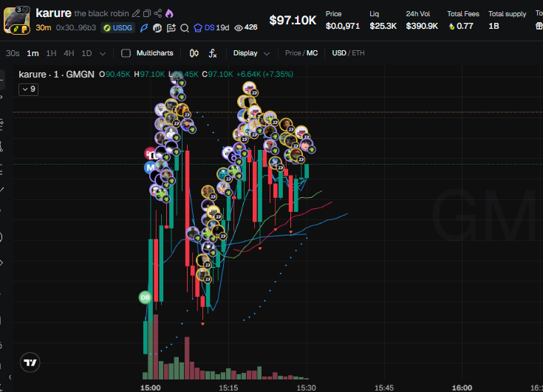Switch chart to MC mode

(312, 53)
